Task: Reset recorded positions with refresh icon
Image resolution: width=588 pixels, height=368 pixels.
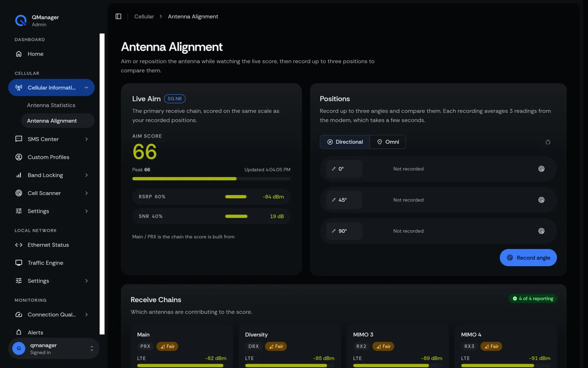Action: click(x=548, y=142)
